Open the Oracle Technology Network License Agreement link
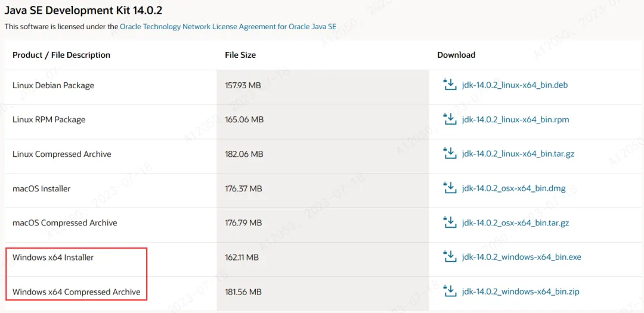This screenshot has height=313, width=644. (228, 27)
